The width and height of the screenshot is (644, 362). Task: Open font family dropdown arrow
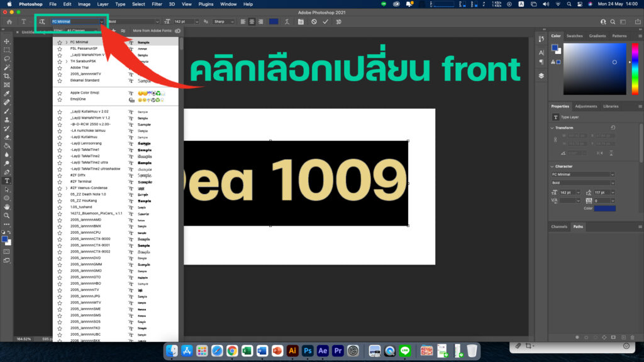pos(101,22)
